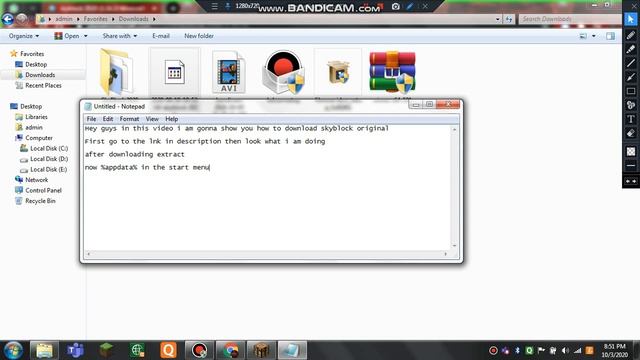Open Microsoft Teams from the taskbar

75,350
